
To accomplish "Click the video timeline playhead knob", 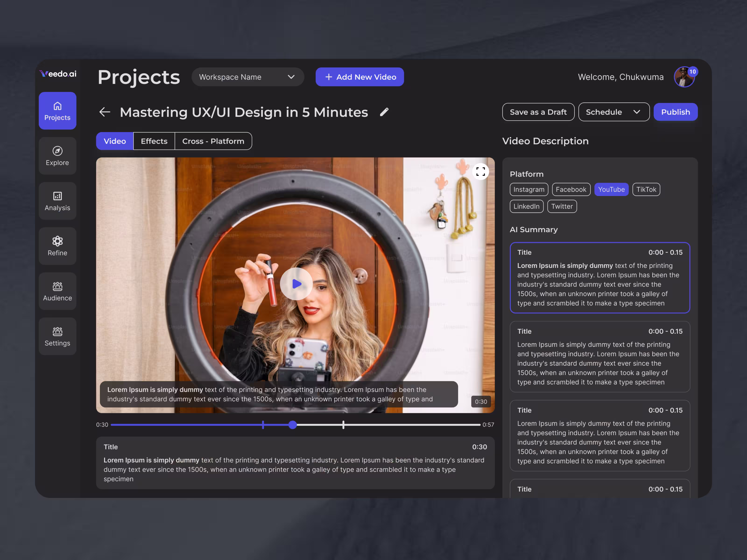I will [293, 425].
